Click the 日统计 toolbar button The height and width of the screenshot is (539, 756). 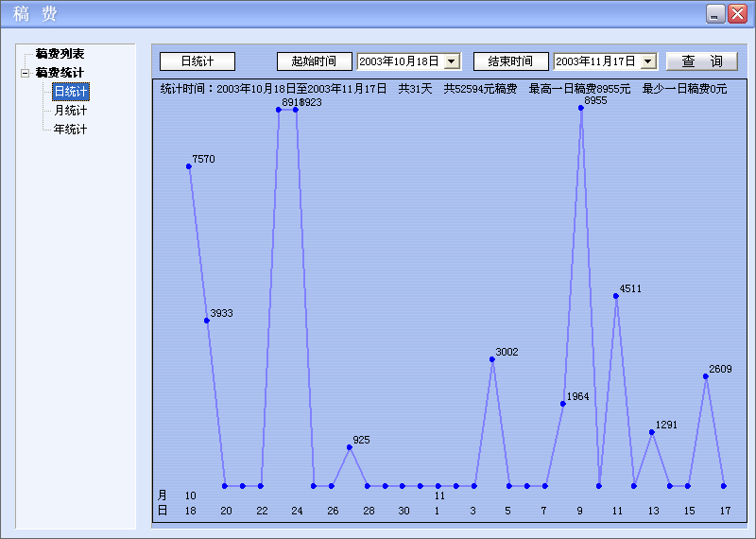198,61
